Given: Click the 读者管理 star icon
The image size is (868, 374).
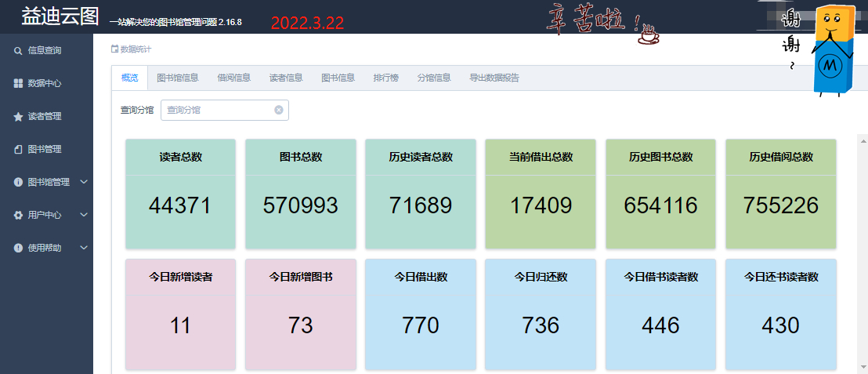Looking at the screenshot, I should coord(18,117).
